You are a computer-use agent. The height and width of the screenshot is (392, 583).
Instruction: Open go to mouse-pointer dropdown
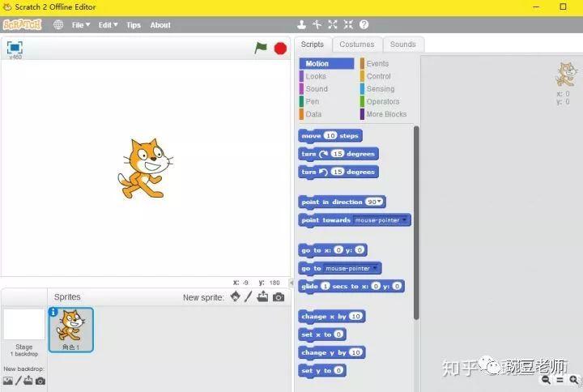point(375,268)
